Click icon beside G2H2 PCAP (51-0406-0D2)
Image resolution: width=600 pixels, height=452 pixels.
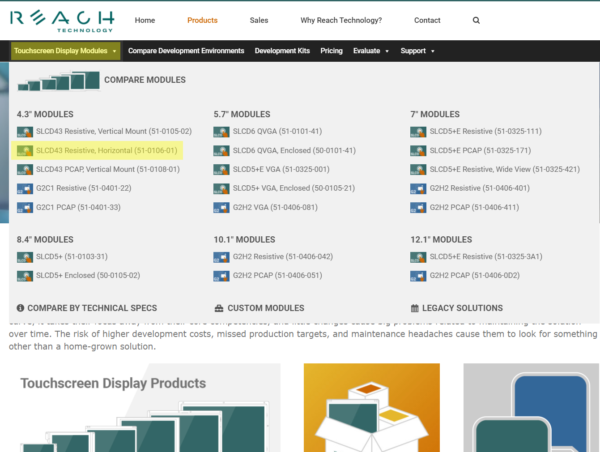418,276
